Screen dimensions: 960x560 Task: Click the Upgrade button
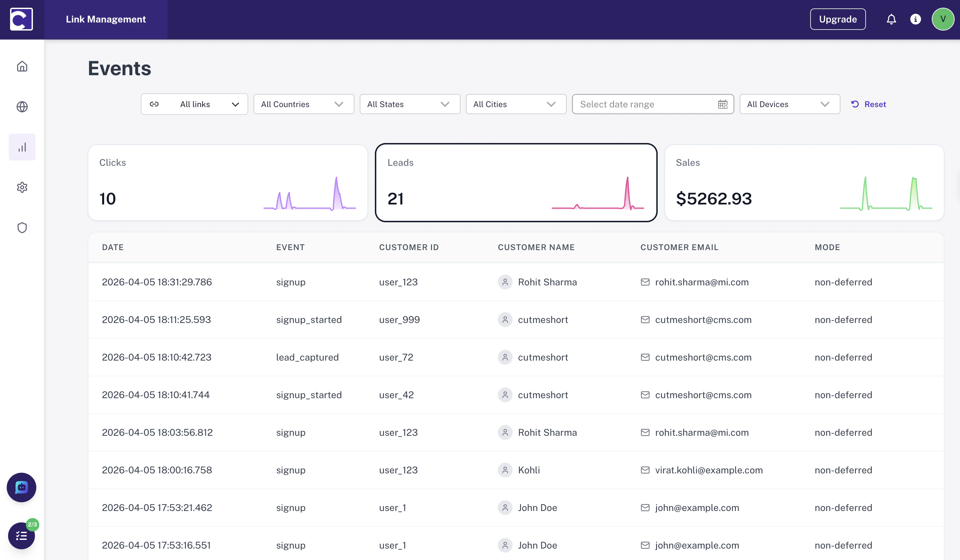837,19
